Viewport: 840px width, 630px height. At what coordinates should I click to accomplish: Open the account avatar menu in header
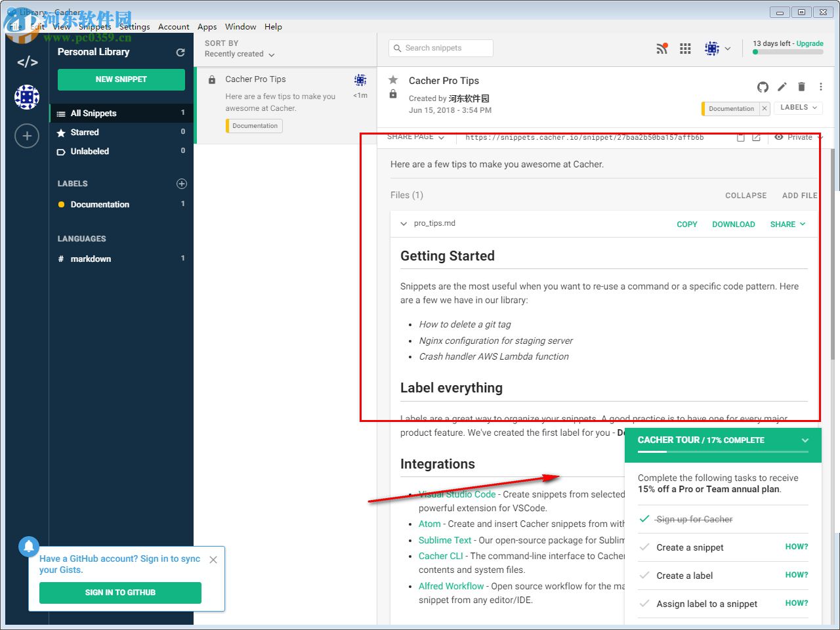click(x=717, y=49)
